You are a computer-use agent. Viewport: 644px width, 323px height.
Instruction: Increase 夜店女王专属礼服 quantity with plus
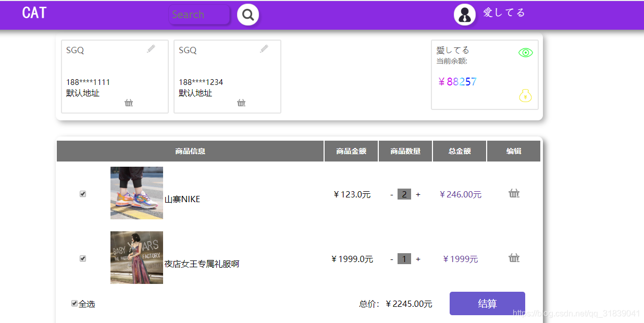coord(418,259)
